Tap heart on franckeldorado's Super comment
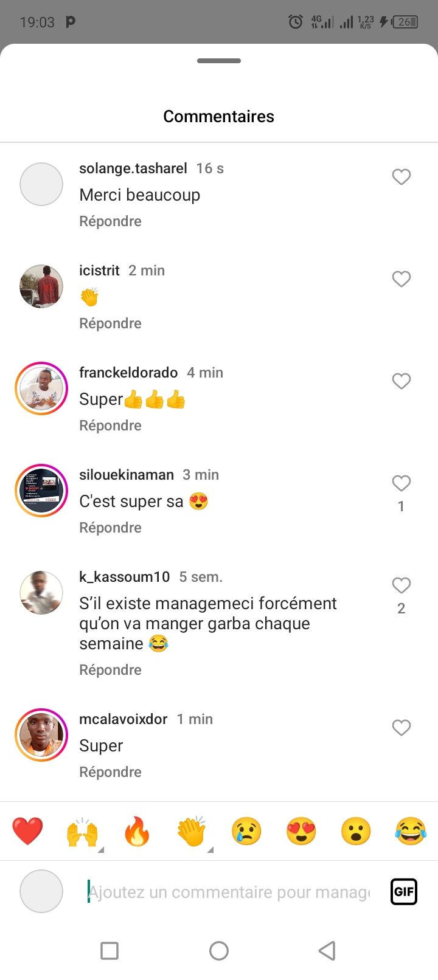This screenshot has height=980, width=438. pos(401,381)
